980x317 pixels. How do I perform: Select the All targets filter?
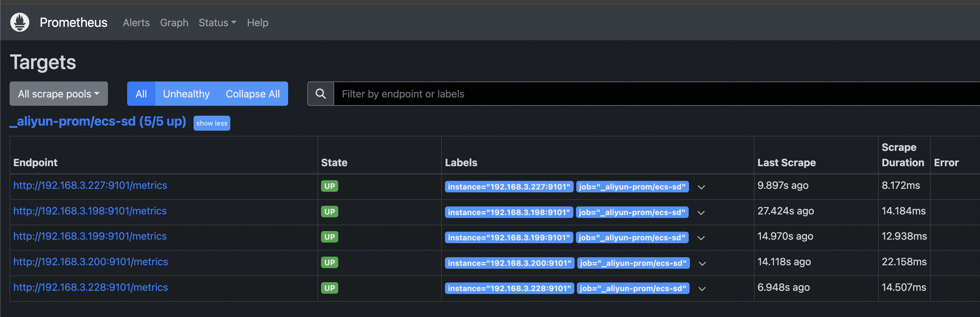141,94
